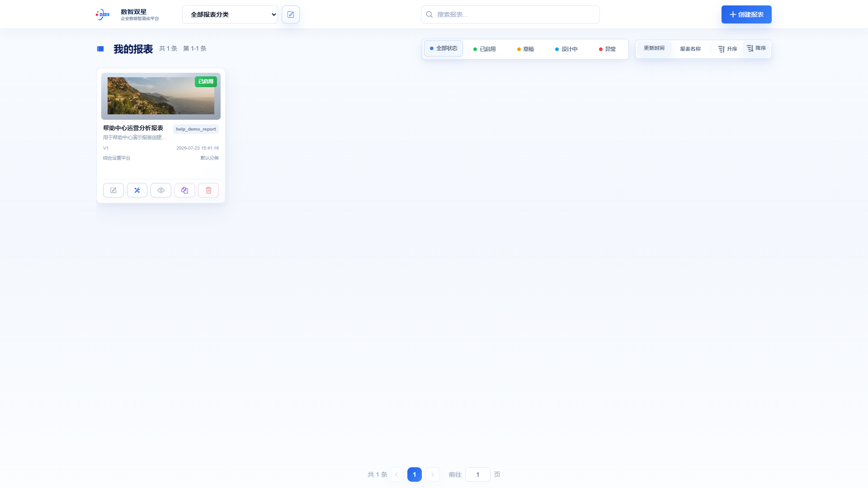Click the search magnifier icon
Image resolution: width=868 pixels, height=488 pixels.
point(429,14)
